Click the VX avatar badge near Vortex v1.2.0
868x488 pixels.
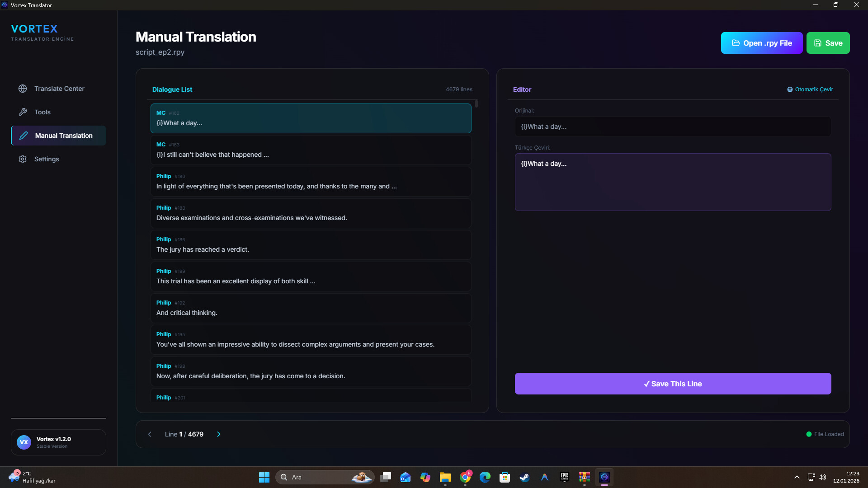(24, 442)
